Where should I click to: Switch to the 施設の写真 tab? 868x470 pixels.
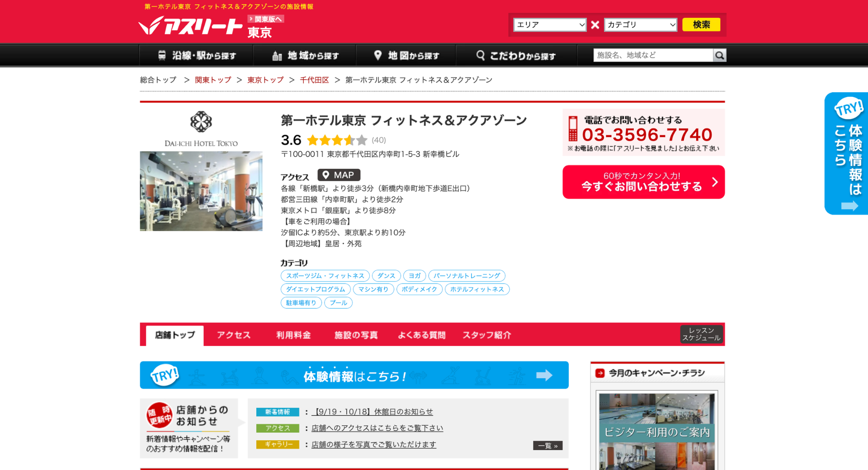click(x=356, y=335)
